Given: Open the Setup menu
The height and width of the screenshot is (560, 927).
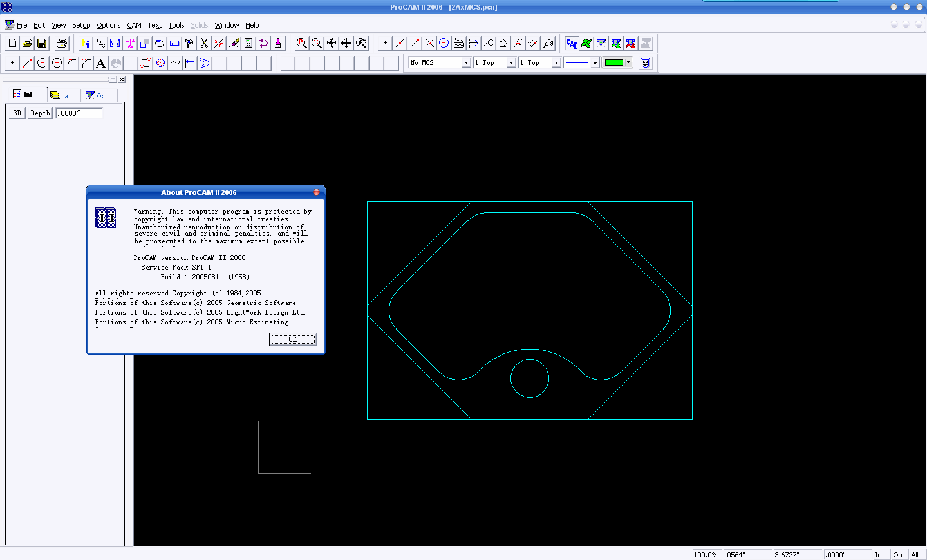Looking at the screenshot, I should (81, 25).
